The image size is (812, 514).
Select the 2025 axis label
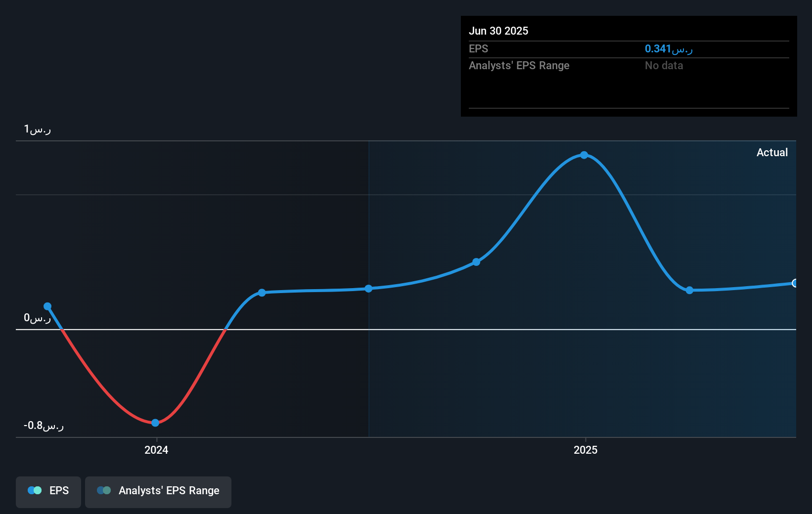[585, 450]
